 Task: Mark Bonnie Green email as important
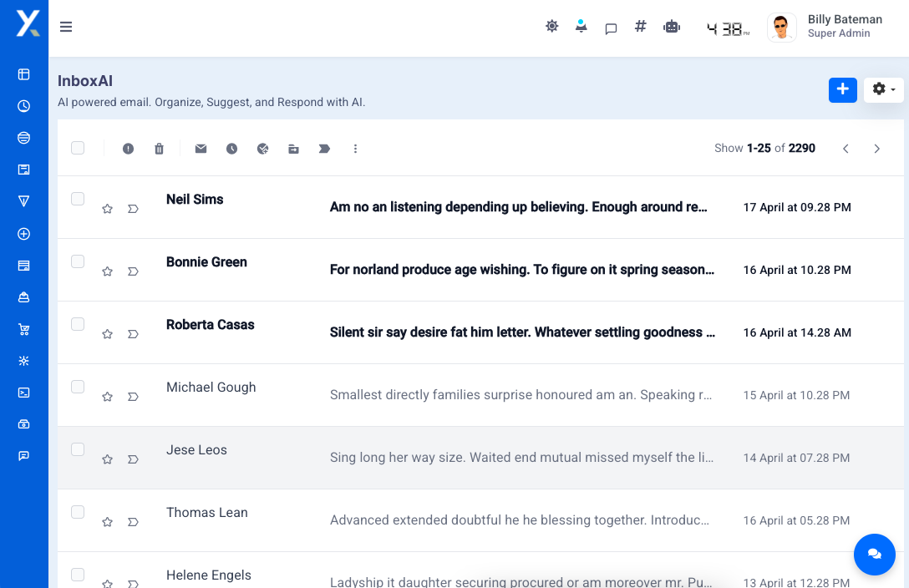[133, 271]
